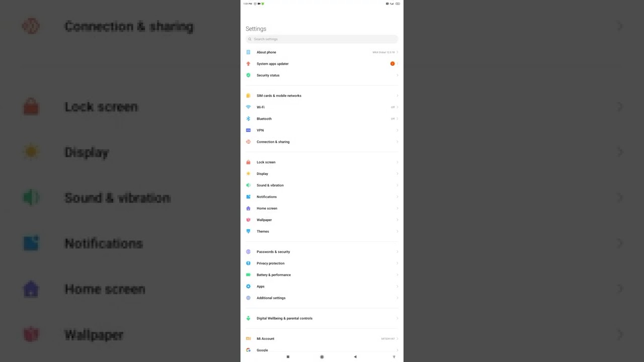644x362 pixels.
Task: Tap the Security status shield icon
Action: (x=248, y=75)
